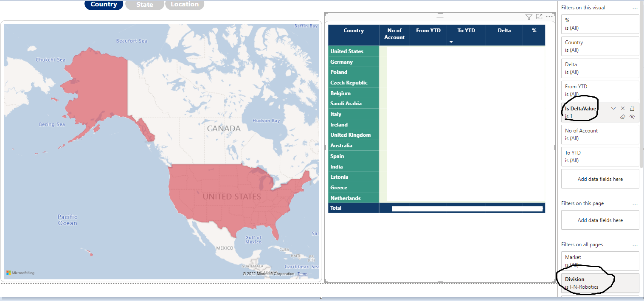Select the Germany row
Image resolution: width=644 pixels, height=301 pixels.
[354, 62]
